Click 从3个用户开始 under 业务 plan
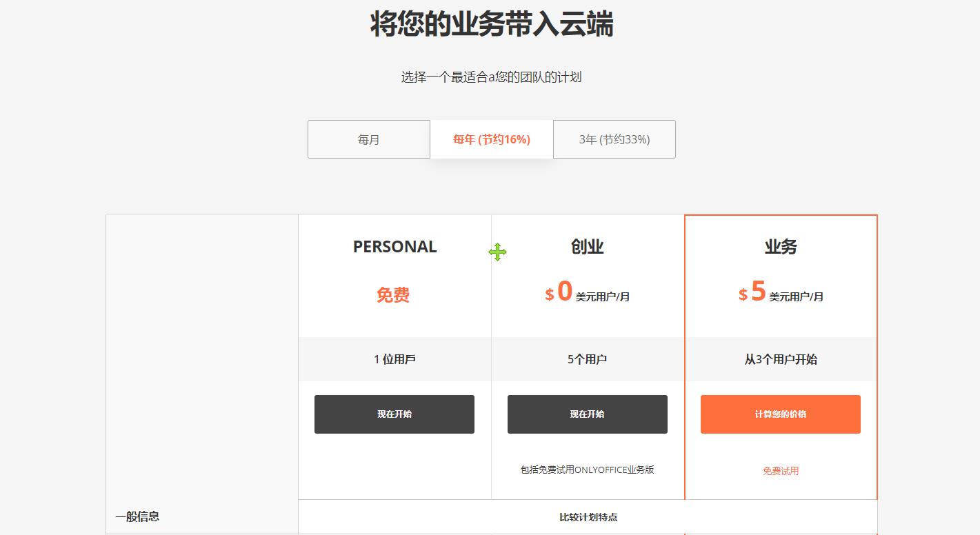 click(780, 359)
